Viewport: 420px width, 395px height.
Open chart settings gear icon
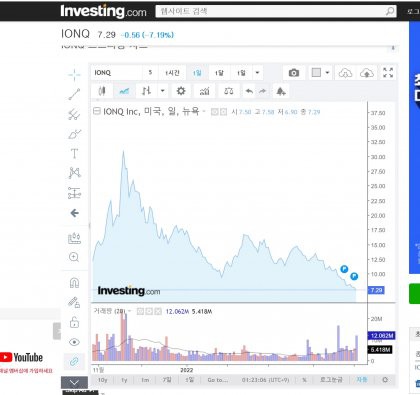181,91
